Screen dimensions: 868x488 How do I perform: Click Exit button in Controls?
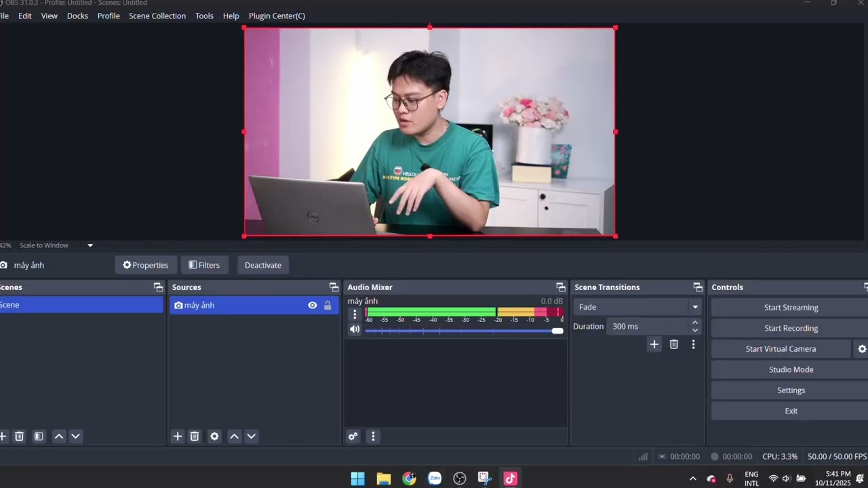point(791,411)
